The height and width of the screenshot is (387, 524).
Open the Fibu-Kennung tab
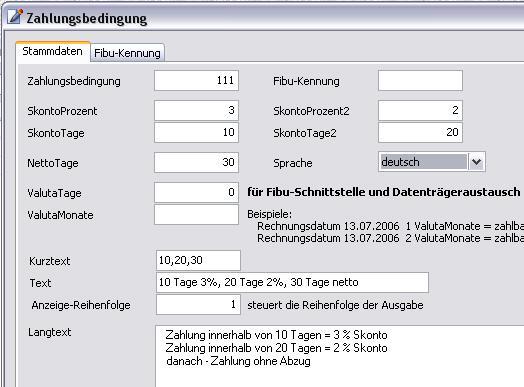click(127, 53)
